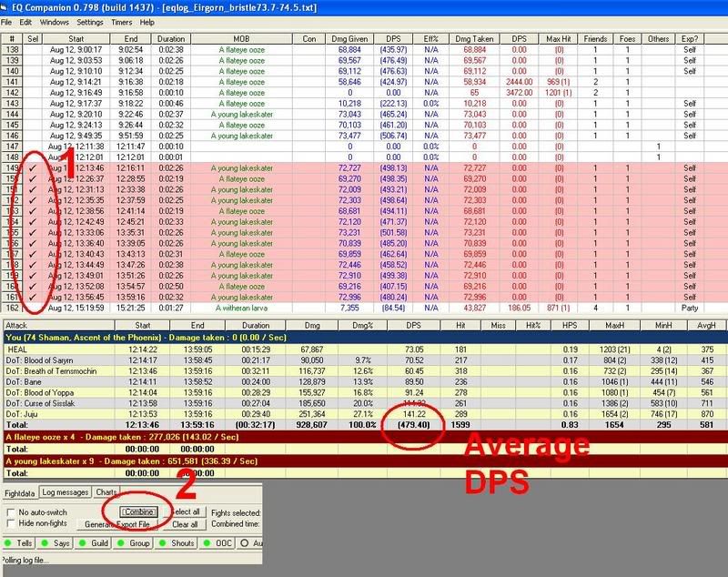Image resolution: width=728 pixels, height=577 pixels.
Task: Click the 'A young lakeskater x 9' header
Action: [x=365, y=461]
